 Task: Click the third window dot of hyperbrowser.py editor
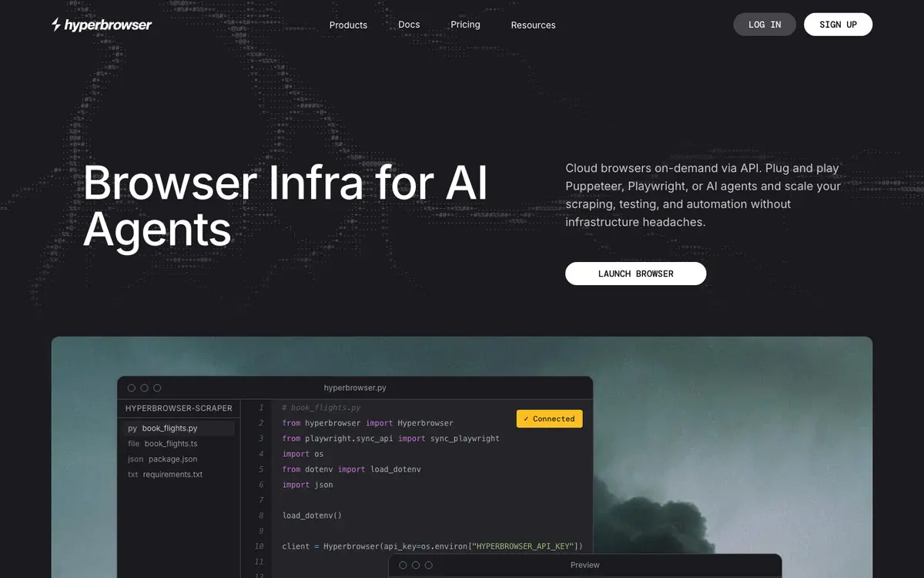(x=157, y=388)
